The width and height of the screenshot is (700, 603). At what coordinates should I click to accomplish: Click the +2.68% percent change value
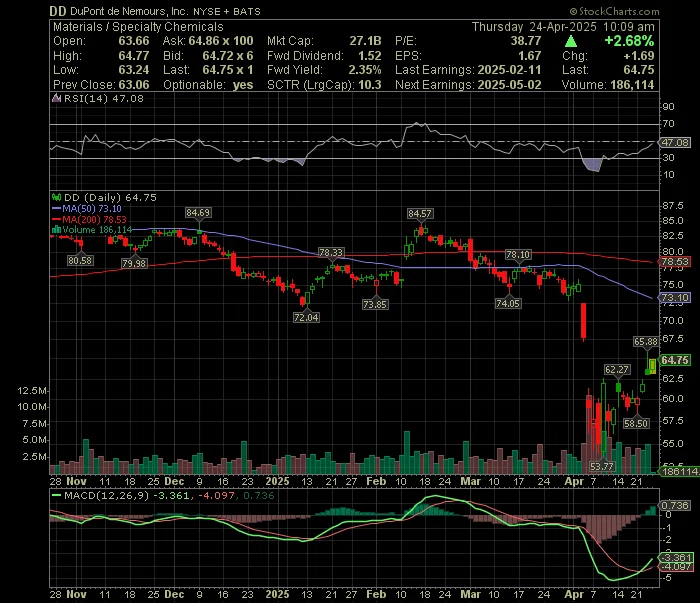tap(629, 41)
